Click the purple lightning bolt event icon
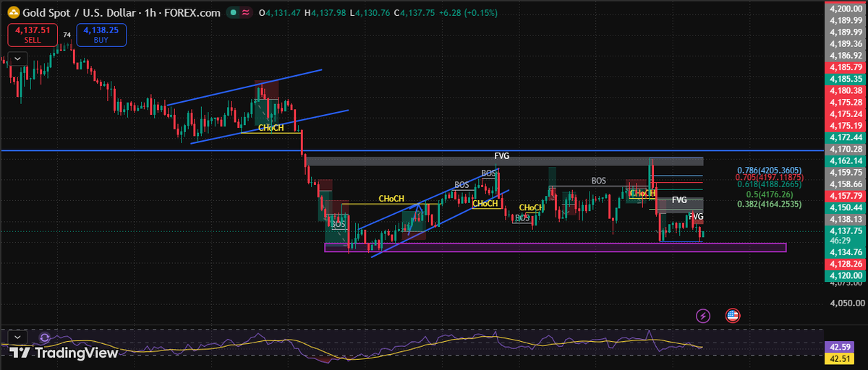This screenshot has width=868, height=370. 703,315
